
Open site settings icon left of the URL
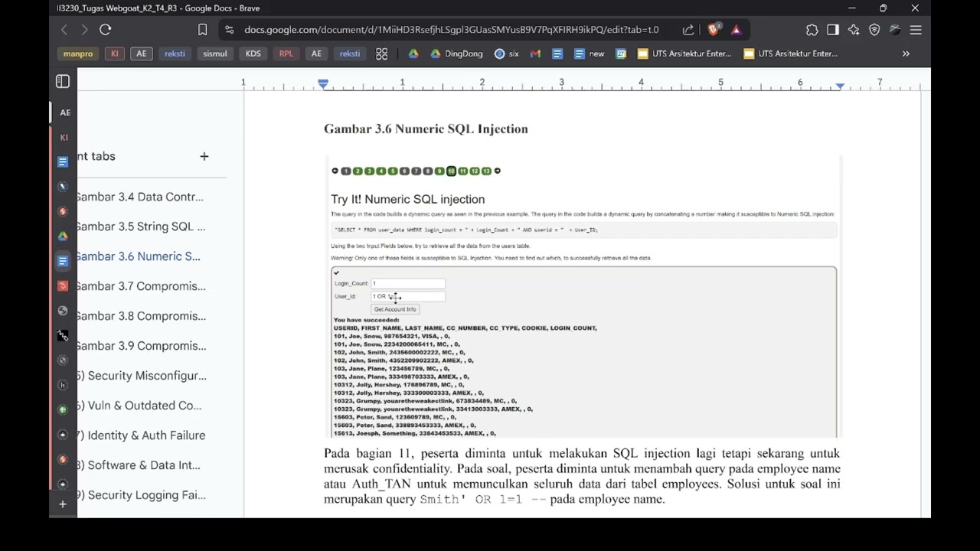[x=228, y=30]
